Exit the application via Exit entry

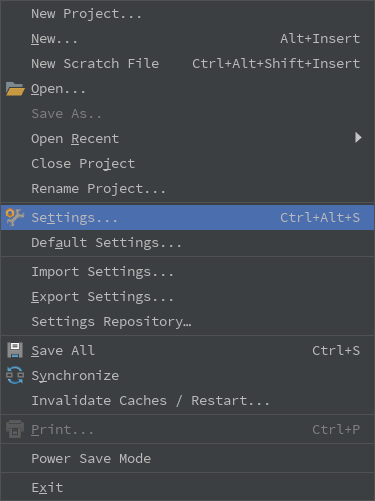[x=187, y=488]
